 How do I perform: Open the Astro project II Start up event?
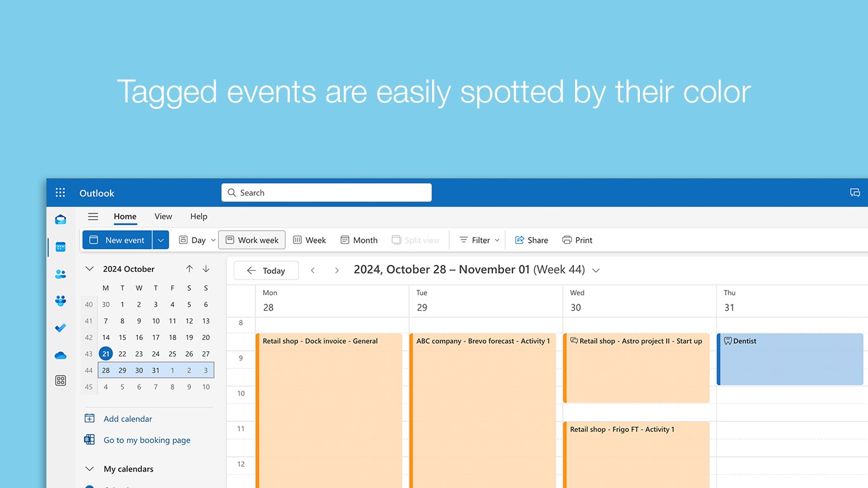[x=636, y=368]
